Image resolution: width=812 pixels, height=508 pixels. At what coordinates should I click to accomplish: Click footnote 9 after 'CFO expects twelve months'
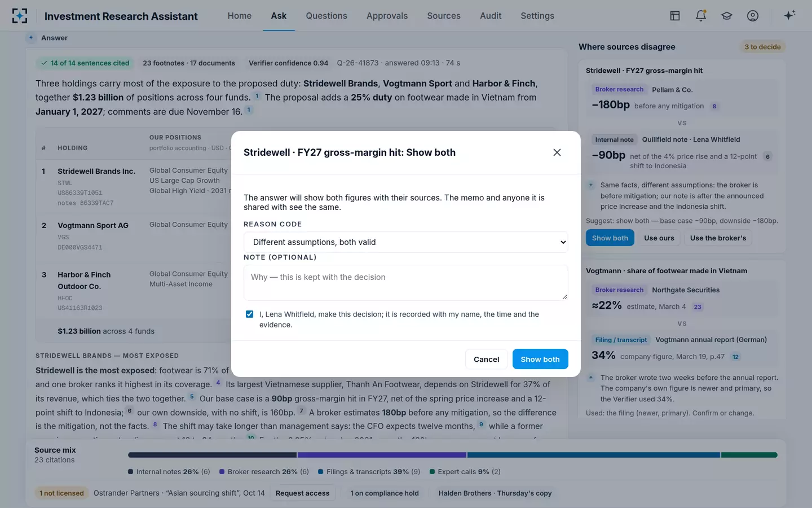pos(481,424)
